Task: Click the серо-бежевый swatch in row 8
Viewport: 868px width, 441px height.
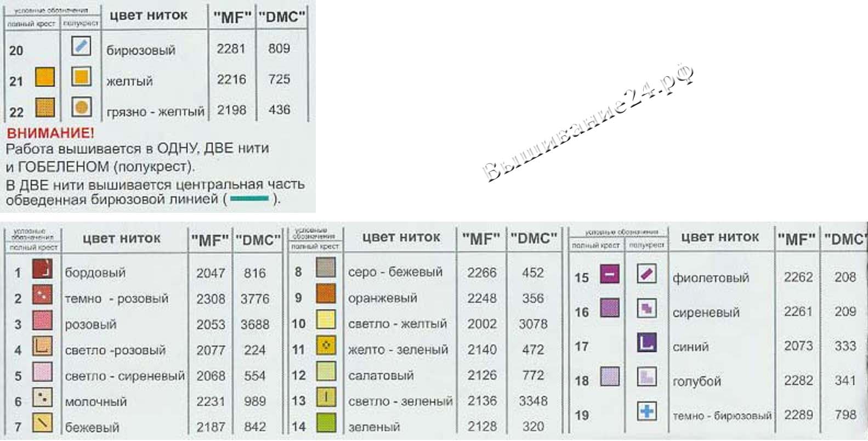Action: click(325, 268)
